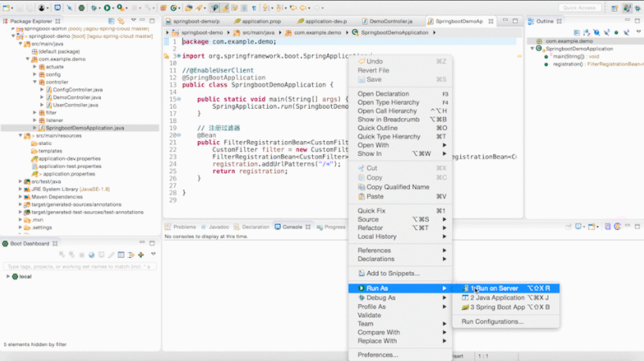The width and height of the screenshot is (644, 361).
Task: Collapse the controller package in Package Explorer
Action: [35, 82]
